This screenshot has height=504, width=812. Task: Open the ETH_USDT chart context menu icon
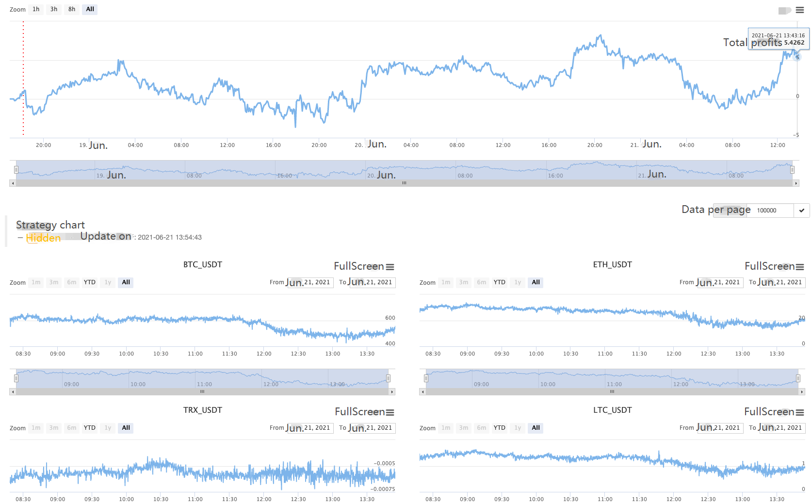[x=800, y=267]
